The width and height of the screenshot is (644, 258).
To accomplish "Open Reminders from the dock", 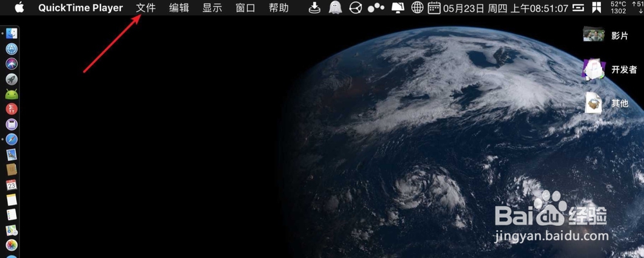I will click(x=12, y=214).
